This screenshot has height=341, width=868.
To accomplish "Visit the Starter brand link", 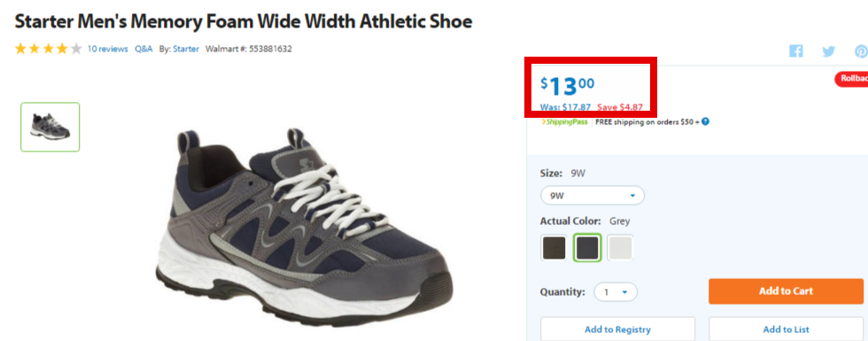I will pyautogui.click(x=186, y=49).
